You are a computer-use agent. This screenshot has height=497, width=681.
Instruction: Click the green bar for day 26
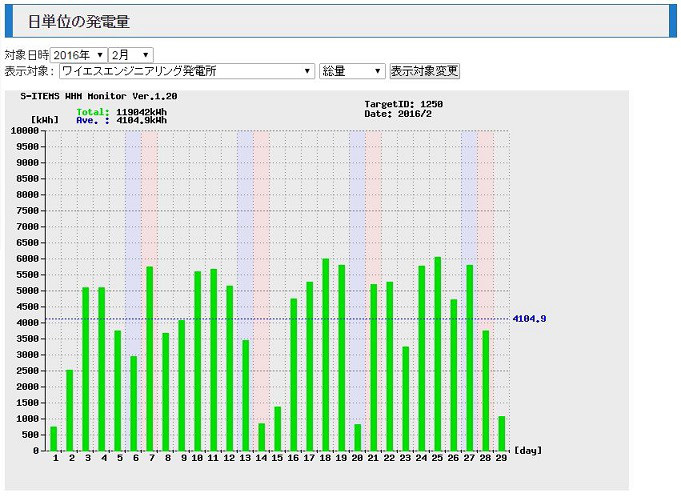coord(453,375)
